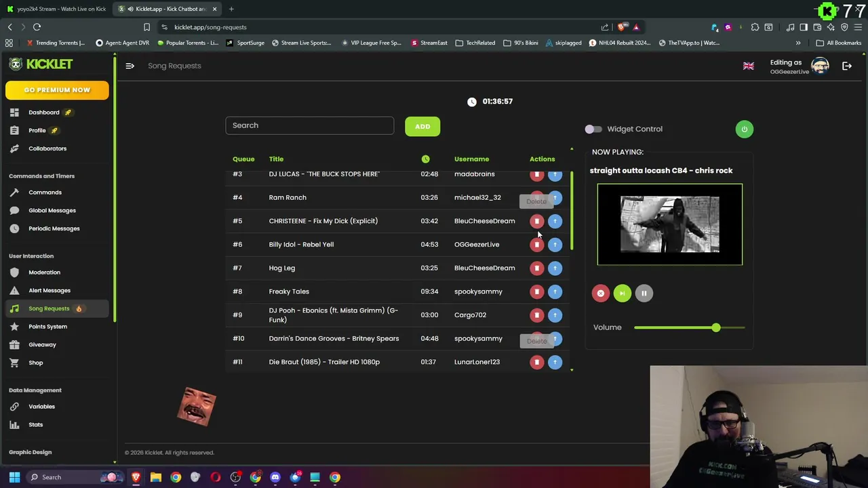Open Shop page

click(35, 363)
